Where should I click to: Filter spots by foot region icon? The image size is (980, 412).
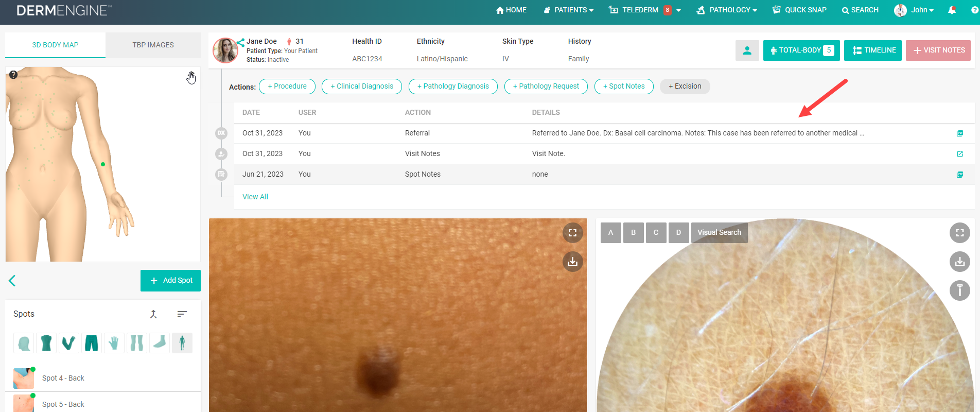click(160, 343)
